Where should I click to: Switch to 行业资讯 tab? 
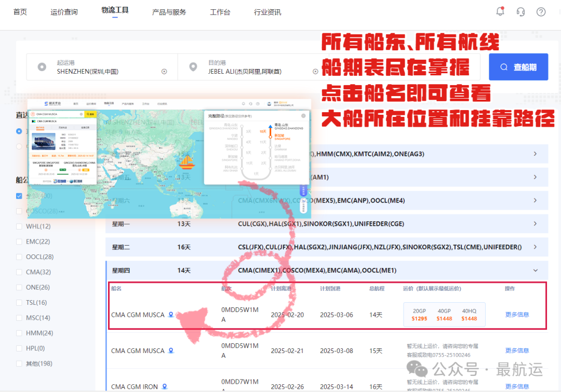coord(268,12)
